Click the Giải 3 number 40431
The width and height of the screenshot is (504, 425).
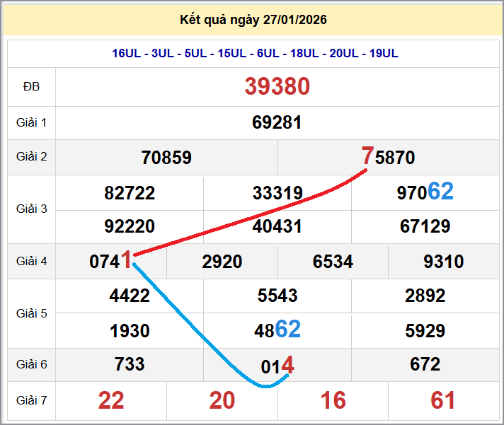tap(277, 226)
